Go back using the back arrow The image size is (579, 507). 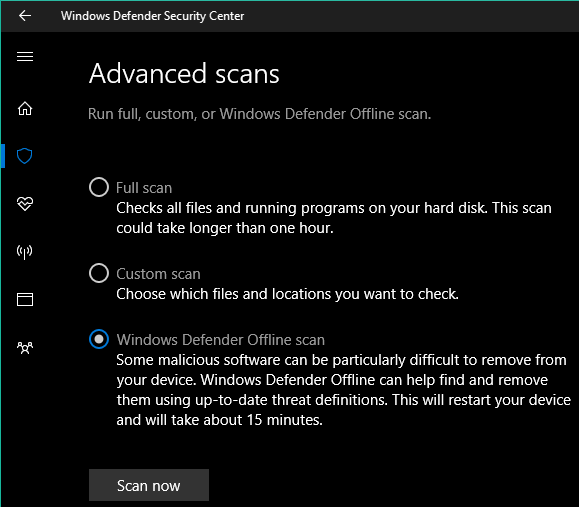coord(25,16)
